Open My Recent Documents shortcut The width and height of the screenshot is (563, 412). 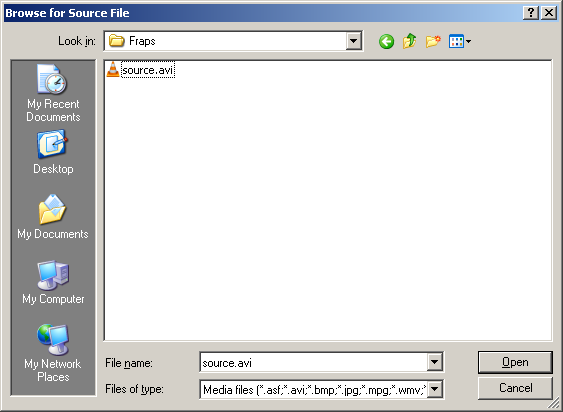click(x=53, y=93)
